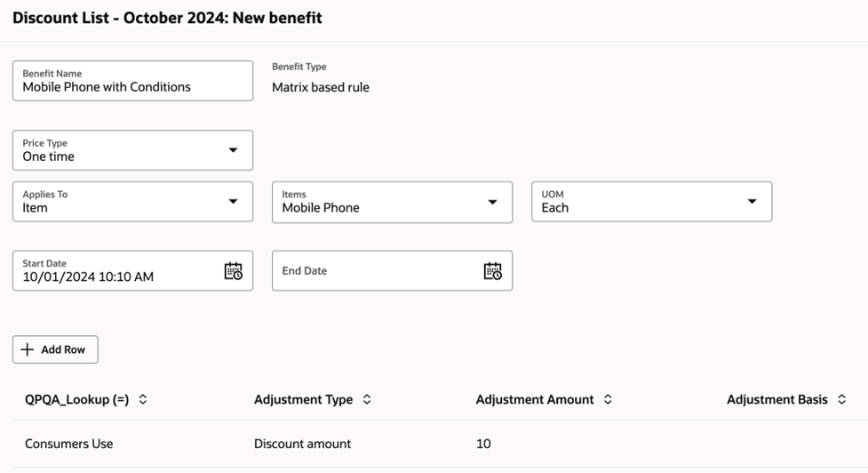Select the adjustment amount value 10

(483, 444)
